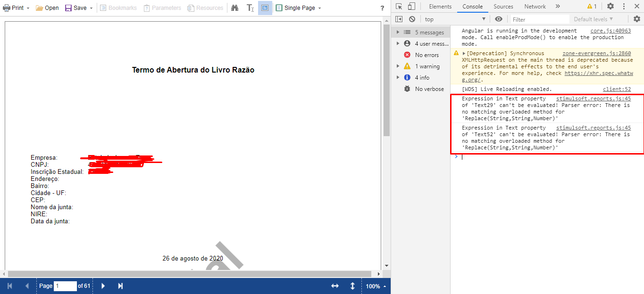Go to the first page
Screen dimensions: 644x294
[x=10, y=286]
